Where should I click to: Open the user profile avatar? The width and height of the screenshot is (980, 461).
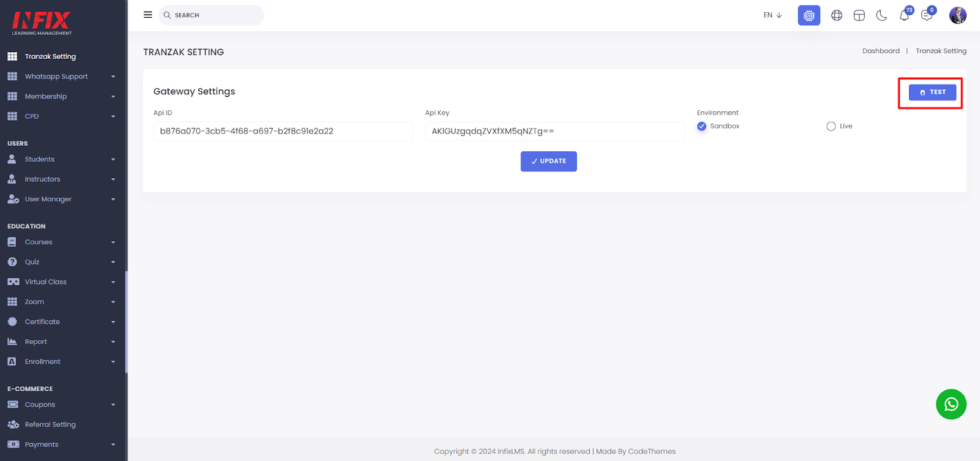[x=958, y=15]
